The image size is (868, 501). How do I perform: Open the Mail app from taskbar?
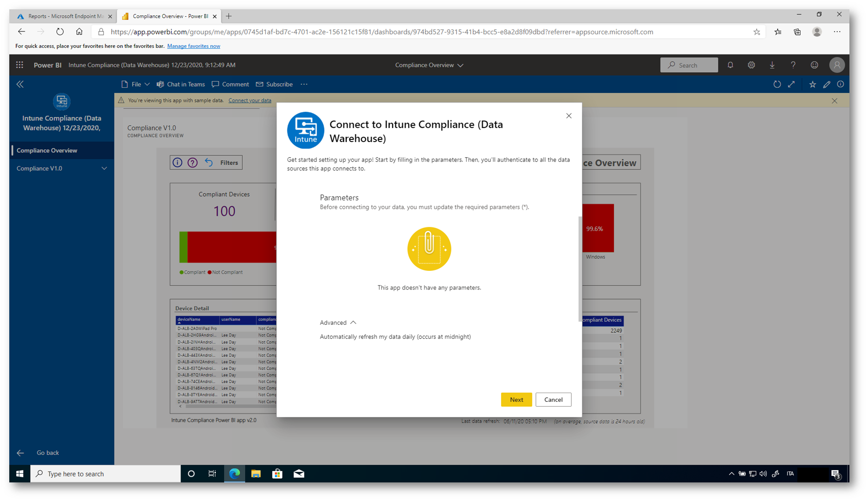pyautogui.click(x=299, y=474)
